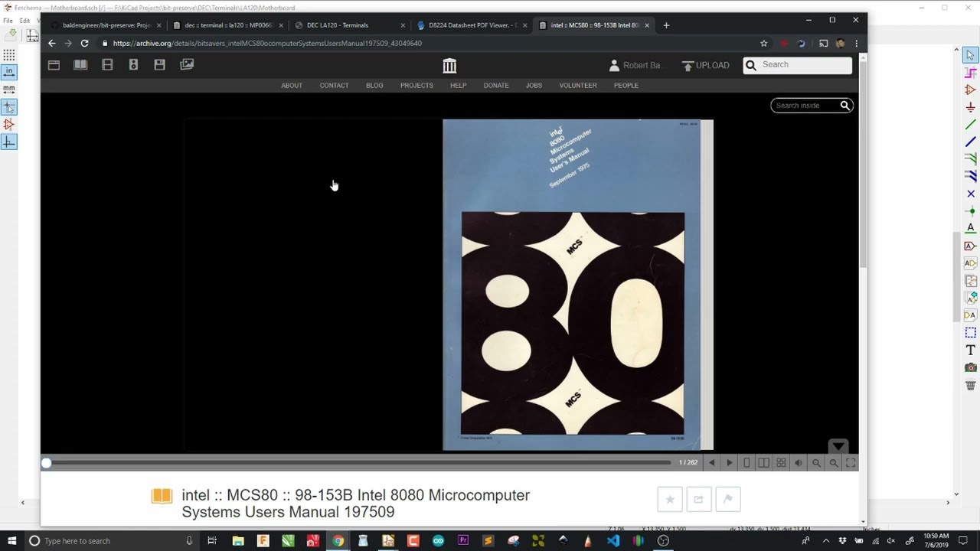Viewport: 980px width, 551px height.
Task: Toggle Eeschema grid visibility
Action: pos(9,55)
